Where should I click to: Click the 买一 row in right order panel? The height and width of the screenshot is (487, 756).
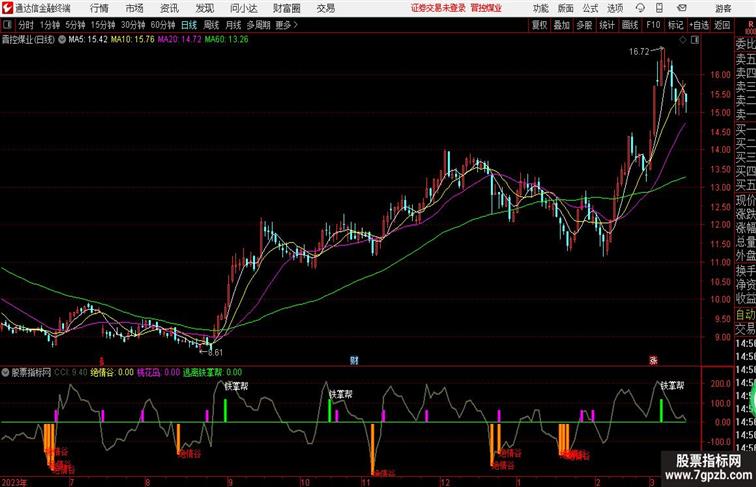pyautogui.click(x=745, y=130)
